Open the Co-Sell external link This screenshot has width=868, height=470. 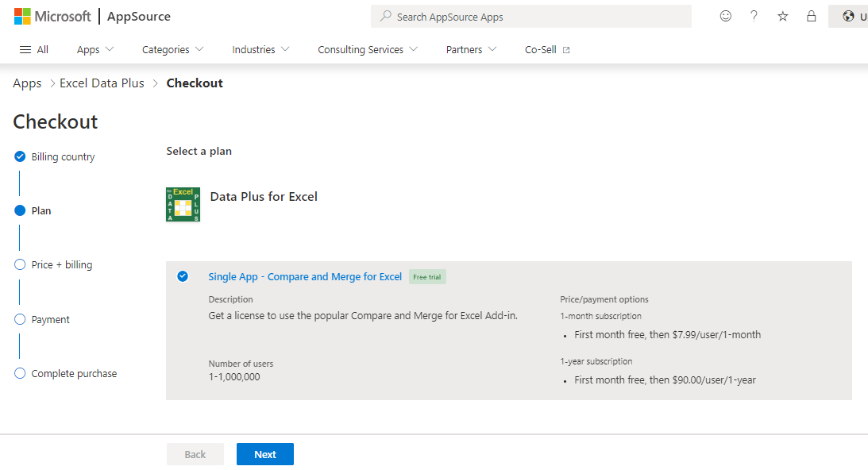point(547,49)
